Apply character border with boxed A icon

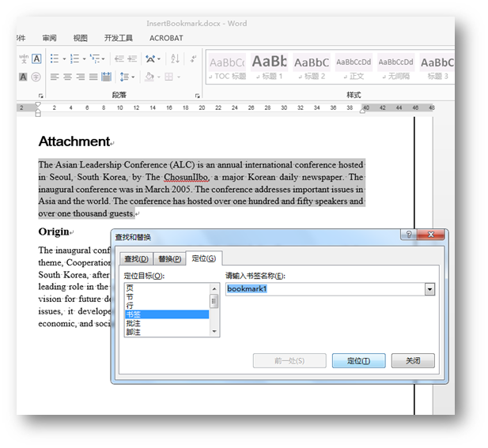tap(36, 58)
